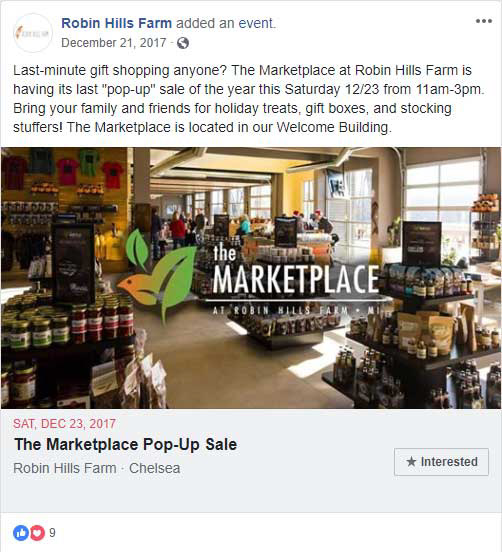Click the public globe privacy icon

click(183, 43)
